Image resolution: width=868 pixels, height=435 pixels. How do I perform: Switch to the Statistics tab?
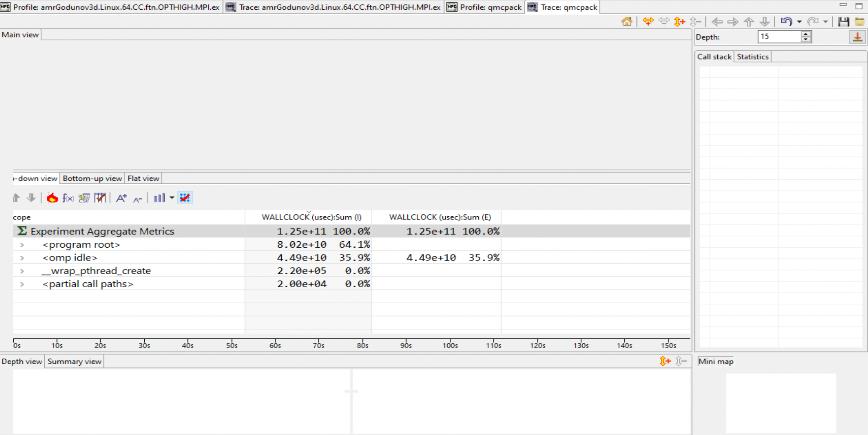[752, 56]
